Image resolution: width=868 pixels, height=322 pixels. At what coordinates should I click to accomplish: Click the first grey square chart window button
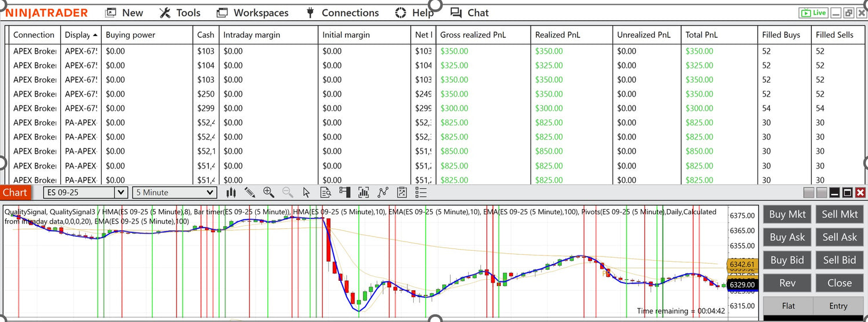[x=808, y=192]
